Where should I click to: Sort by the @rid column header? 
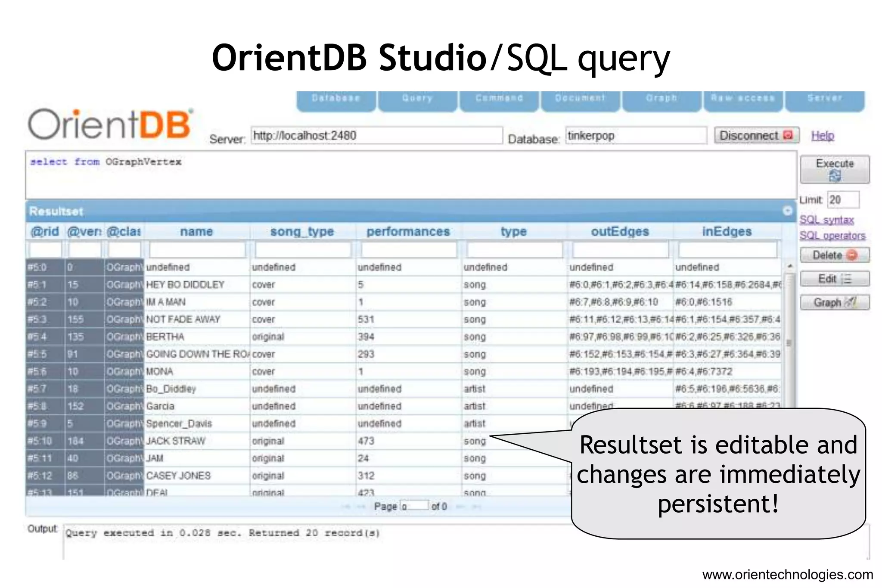pos(45,231)
